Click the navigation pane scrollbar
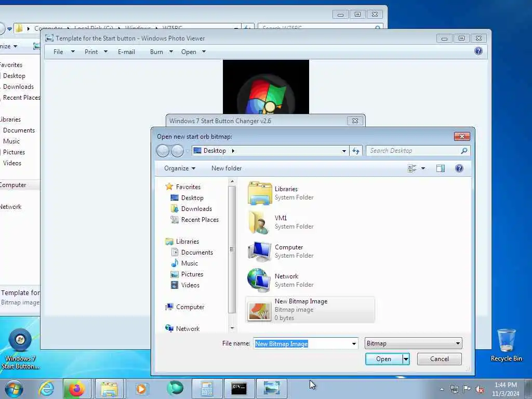The height and width of the screenshot is (399, 532). pyautogui.click(x=232, y=250)
